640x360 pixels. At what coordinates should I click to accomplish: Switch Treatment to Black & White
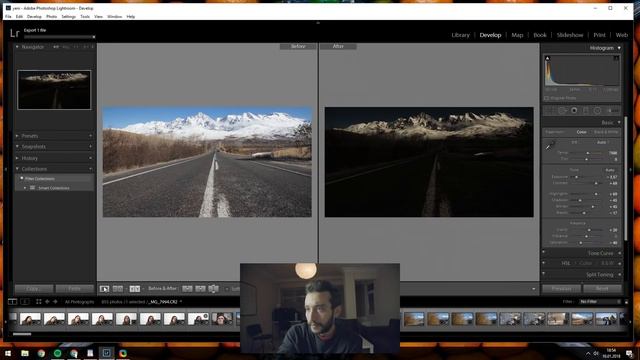[x=606, y=132]
